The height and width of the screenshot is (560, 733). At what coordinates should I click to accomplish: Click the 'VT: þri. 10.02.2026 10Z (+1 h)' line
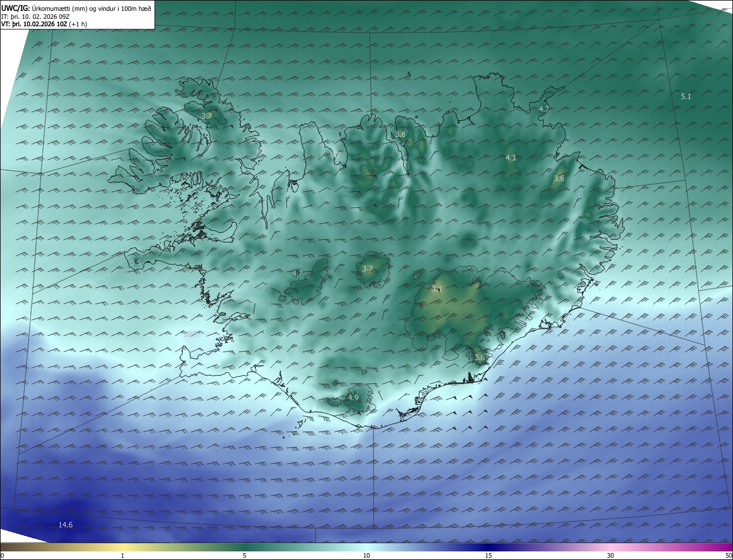click(x=44, y=24)
